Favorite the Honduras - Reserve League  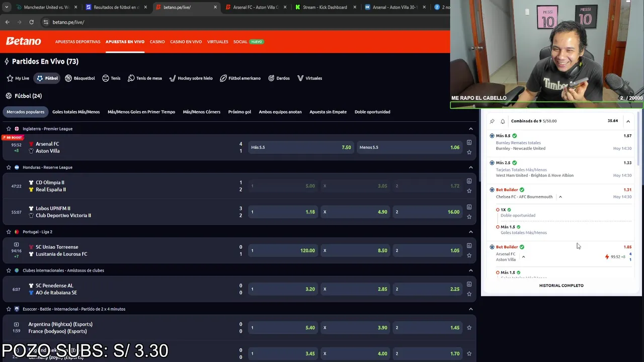click(9, 167)
